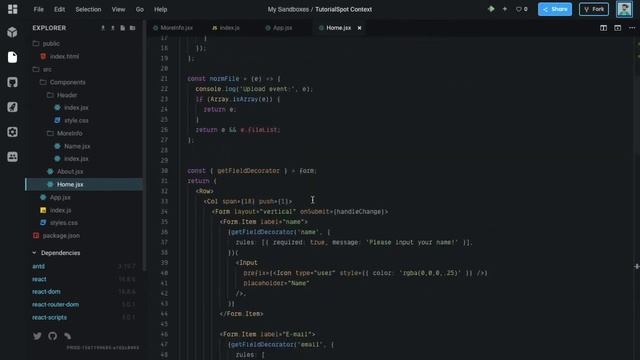This screenshot has height=360, width=640.
Task: Click the react-scripts dependency
Action: [x=49, y=317]
